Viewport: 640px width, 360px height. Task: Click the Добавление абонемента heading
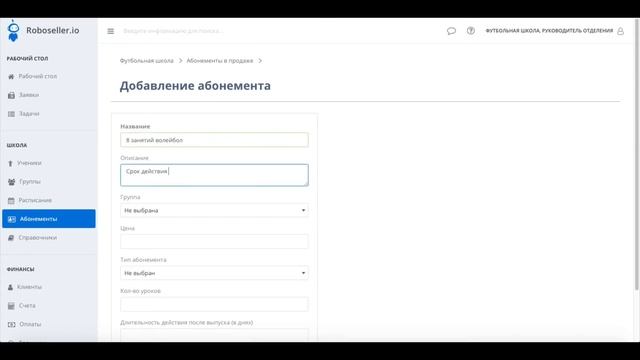[195, 86]
